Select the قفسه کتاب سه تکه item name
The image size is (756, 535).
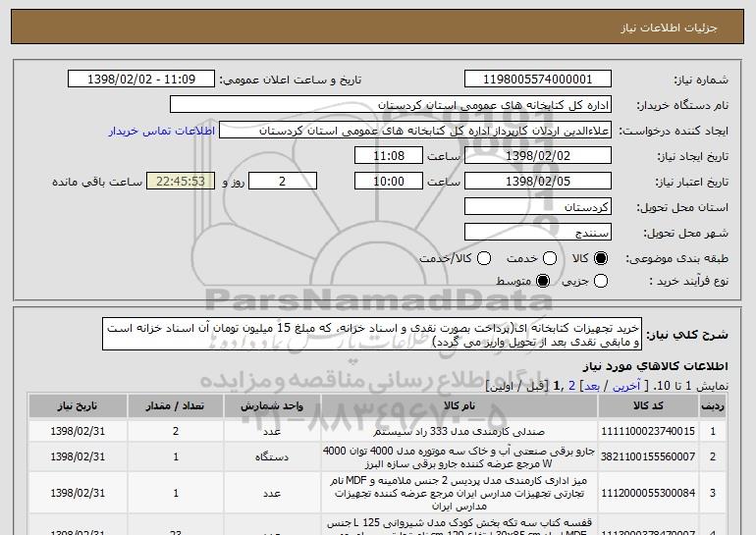pos(459,528)
